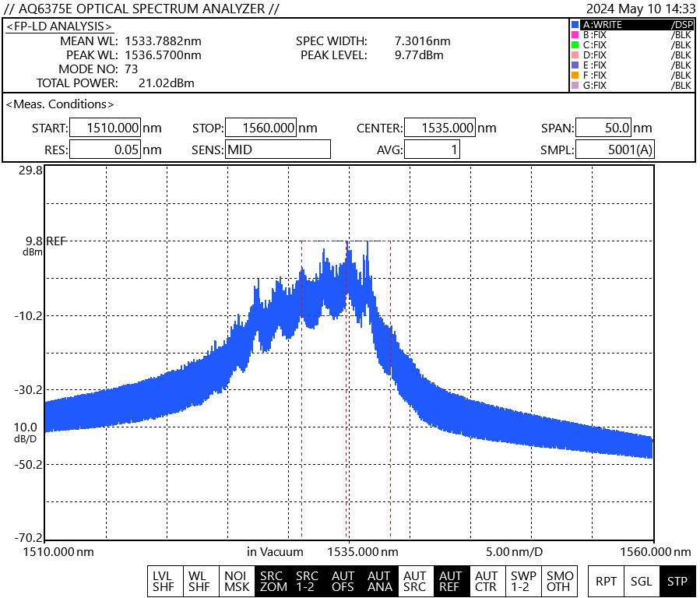The height and width of the screenshot is (598, 700).
Task: Open the SENS field showing MID
Action: [x=278, y=149]
